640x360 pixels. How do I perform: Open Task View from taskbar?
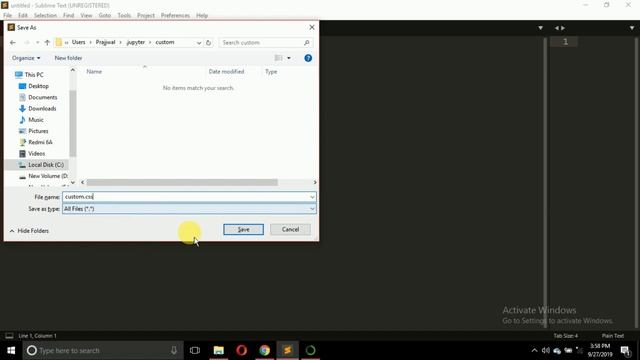coord(195,350)
